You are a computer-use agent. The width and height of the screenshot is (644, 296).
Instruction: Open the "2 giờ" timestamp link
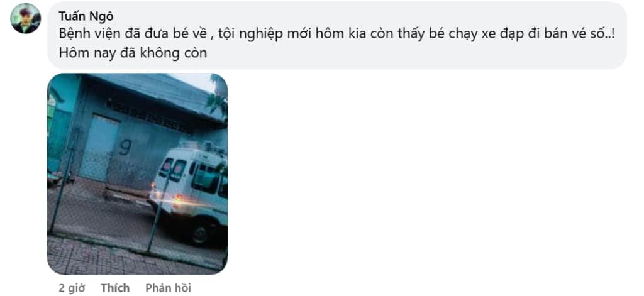[x=72, y=288]
